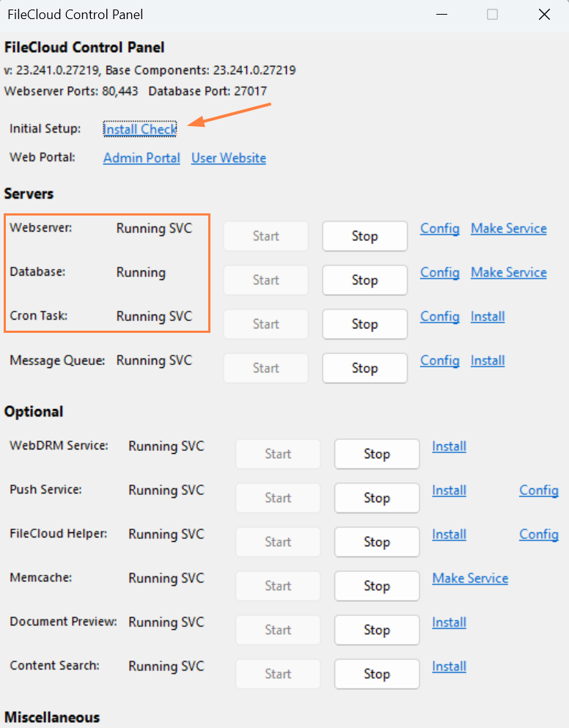Stop the WebDRM Service

[x=376, y=454]
